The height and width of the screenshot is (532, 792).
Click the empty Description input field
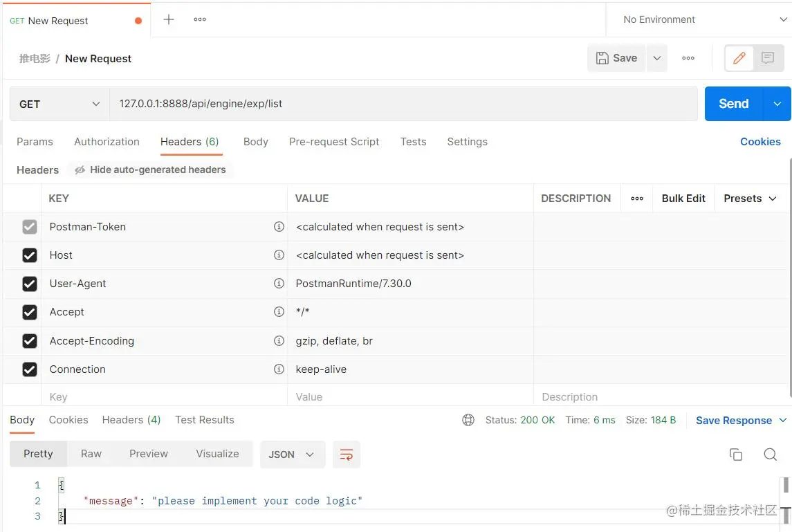coord(660,396)
